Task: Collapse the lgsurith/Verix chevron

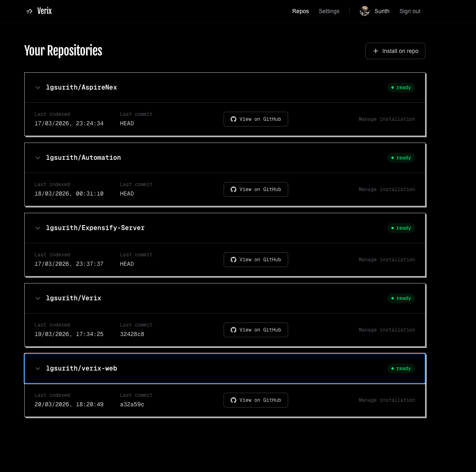Action: (x=38, y=299)
